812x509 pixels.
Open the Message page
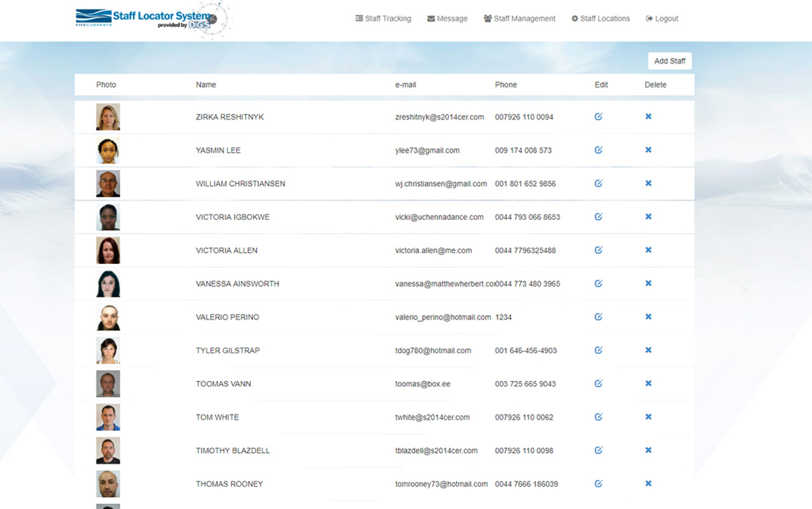point(447,18)
